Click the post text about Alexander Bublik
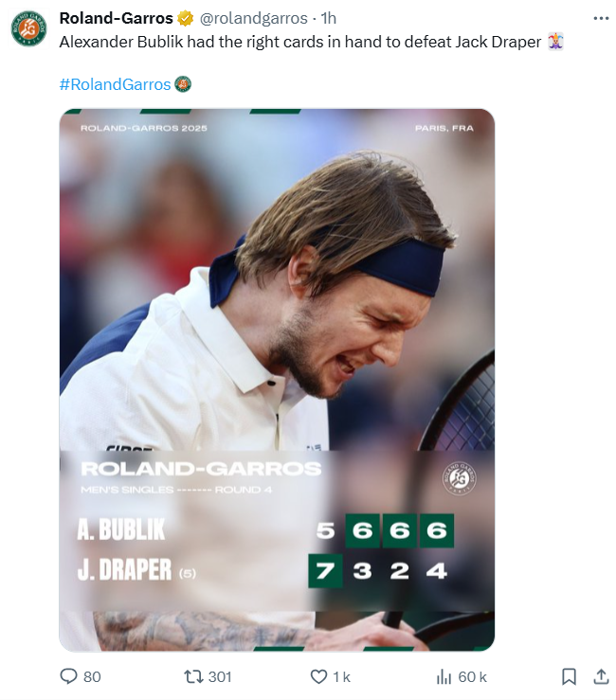This screenshot has height=700, width=616. click(300, 42)
